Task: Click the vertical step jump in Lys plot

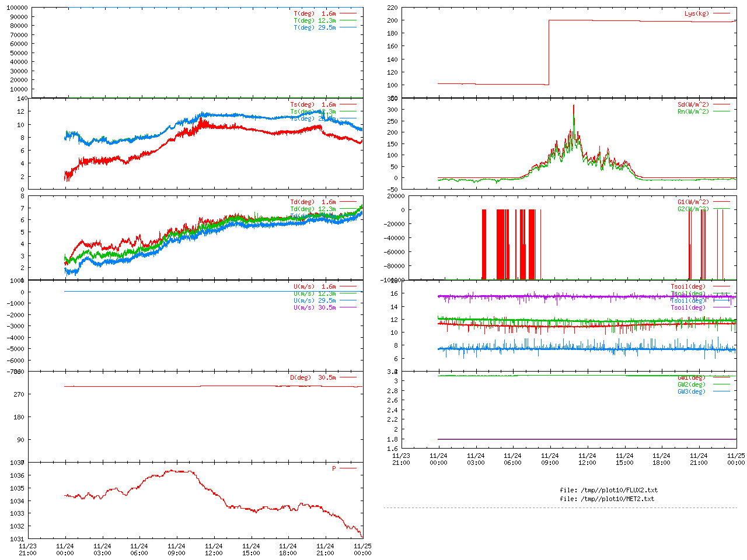Action: click(549, 52)
